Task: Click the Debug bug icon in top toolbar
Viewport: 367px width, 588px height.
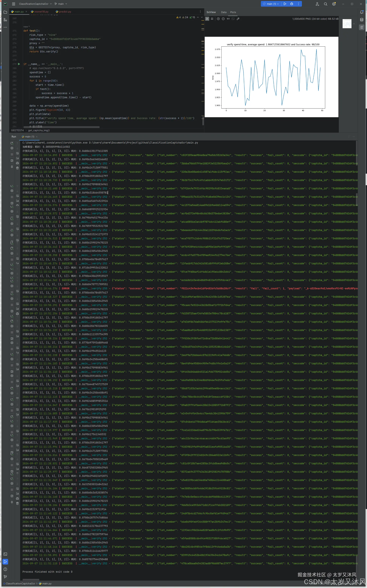Action: tap(292, 4)
